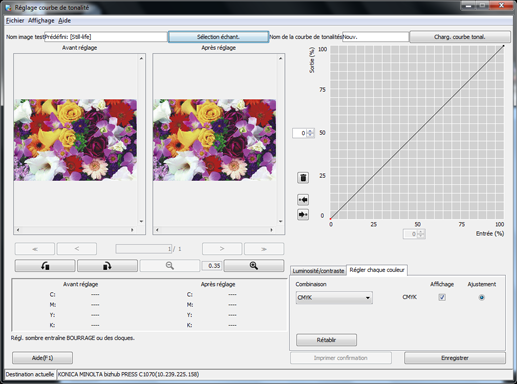Click the zoom out magnifier button
517x384 pixels.
170,266
